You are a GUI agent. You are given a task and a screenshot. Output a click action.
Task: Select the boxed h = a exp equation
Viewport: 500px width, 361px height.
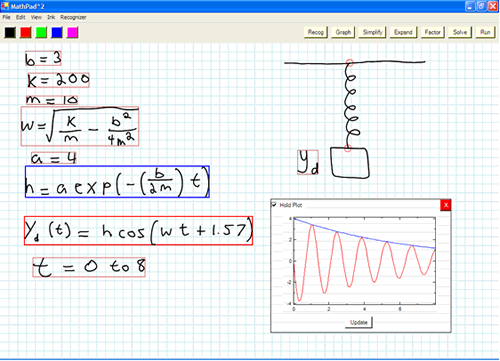click(117, 182)
